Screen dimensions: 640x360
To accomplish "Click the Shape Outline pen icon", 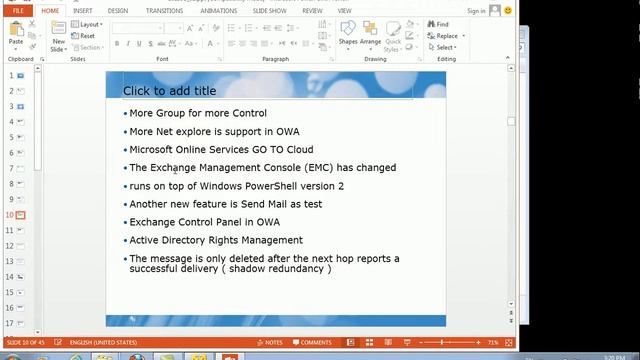I will (409, 36).
